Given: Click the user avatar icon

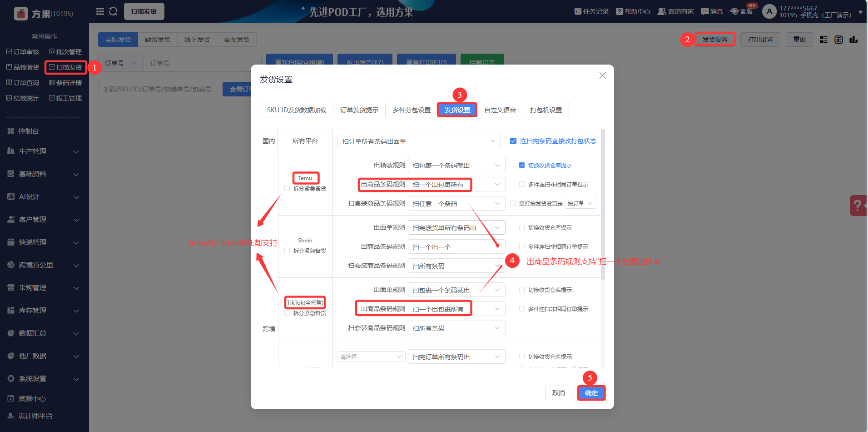Looking at the screenshot, I should coord(769,11).
